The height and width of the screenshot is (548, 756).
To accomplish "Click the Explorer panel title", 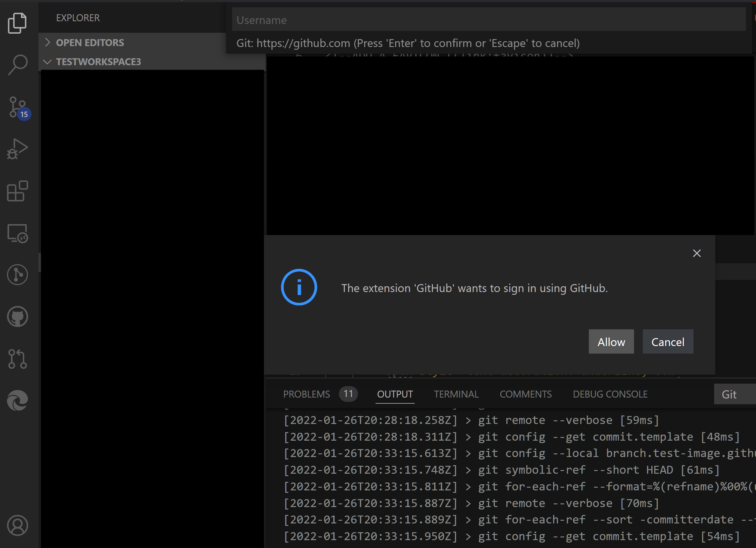I will [x=78, y=18].
